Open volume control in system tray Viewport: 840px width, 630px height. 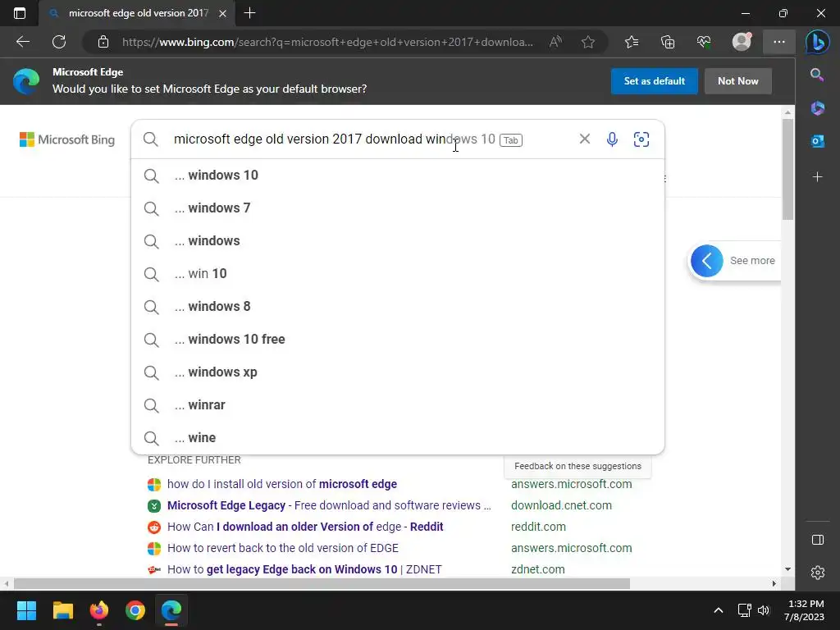764,610
